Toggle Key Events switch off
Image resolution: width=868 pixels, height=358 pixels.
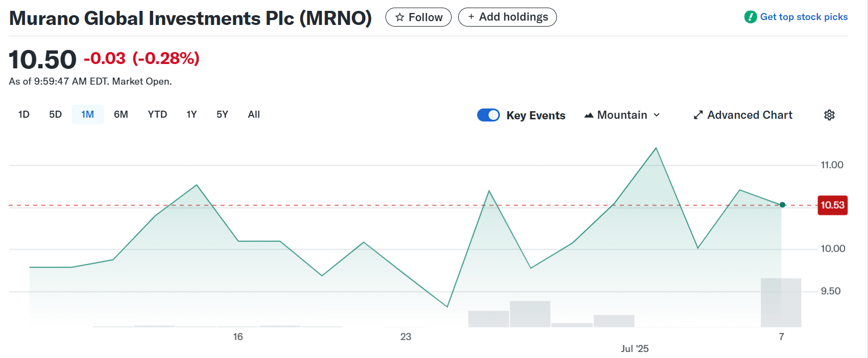[489, 115]
